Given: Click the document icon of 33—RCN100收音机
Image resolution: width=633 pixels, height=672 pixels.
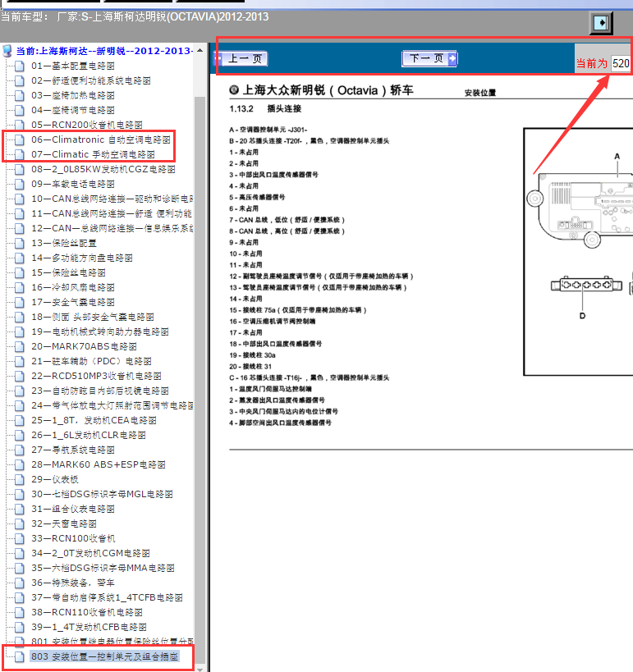Looking at the screenshot, I should pos(20,539).
